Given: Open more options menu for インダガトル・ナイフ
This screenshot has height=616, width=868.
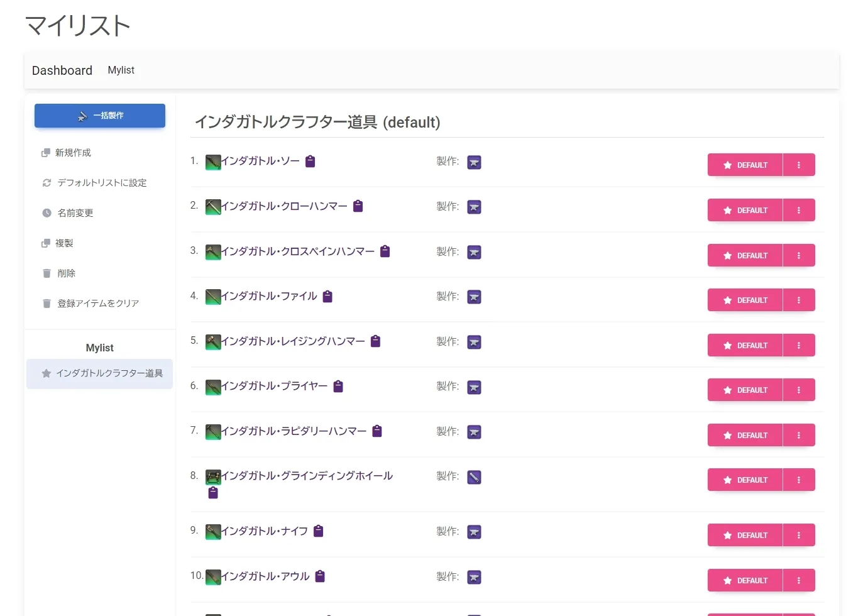Looking at the screenshot, I should pyautogui.click(x=799, y=535).
